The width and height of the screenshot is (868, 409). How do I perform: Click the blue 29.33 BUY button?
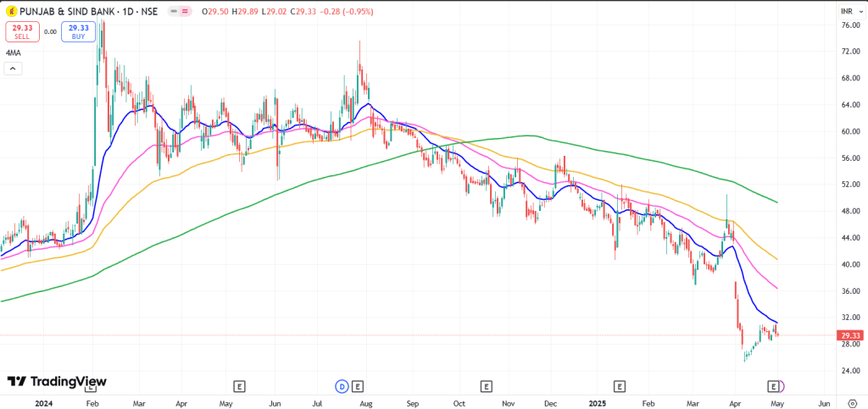point(78,31)
